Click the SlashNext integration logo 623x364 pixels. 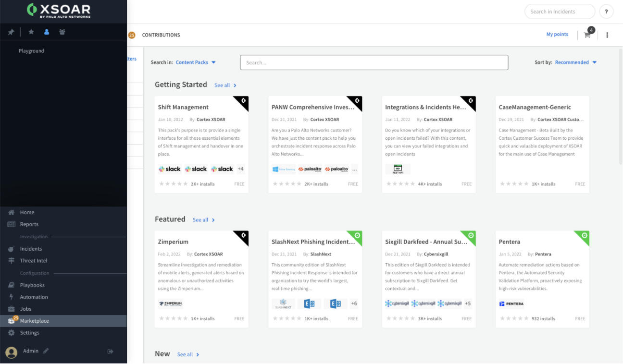click(284, 303)
